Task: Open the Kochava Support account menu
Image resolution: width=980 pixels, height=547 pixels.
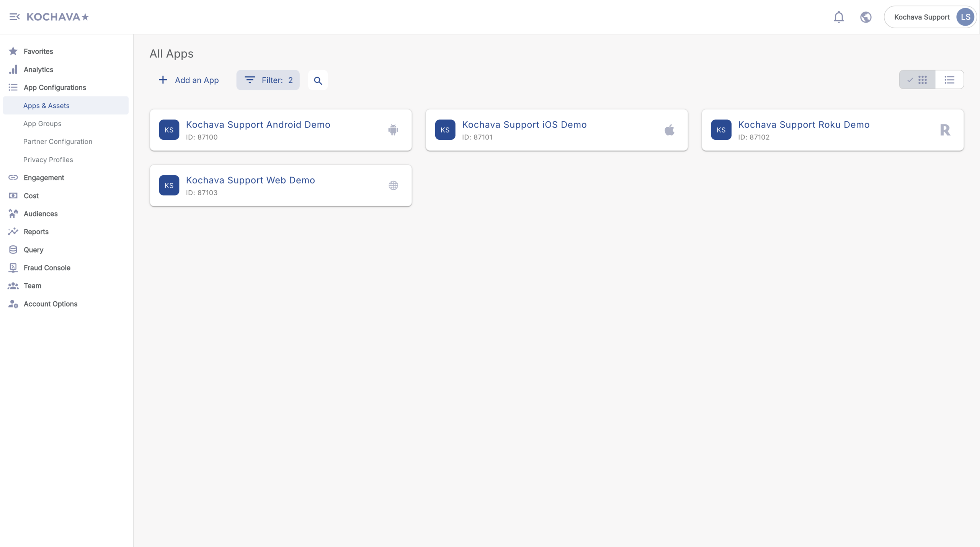Action: click(x=921, y=17)
